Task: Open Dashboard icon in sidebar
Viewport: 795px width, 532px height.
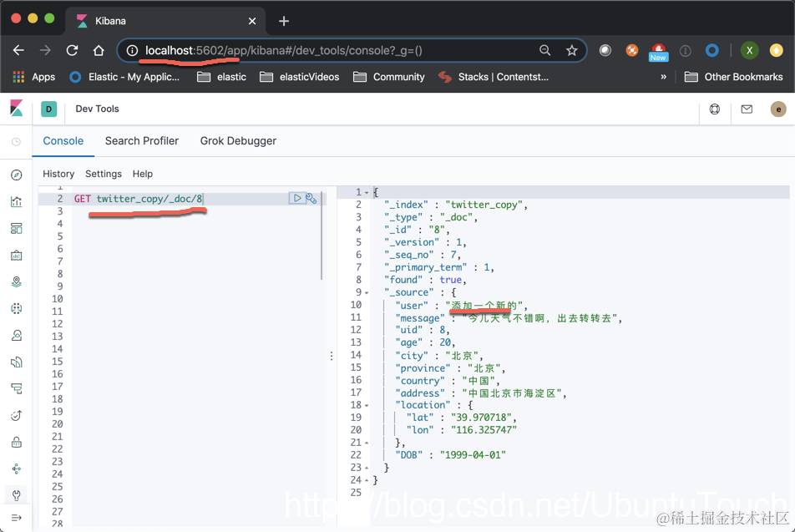Action: pos(16,228)
